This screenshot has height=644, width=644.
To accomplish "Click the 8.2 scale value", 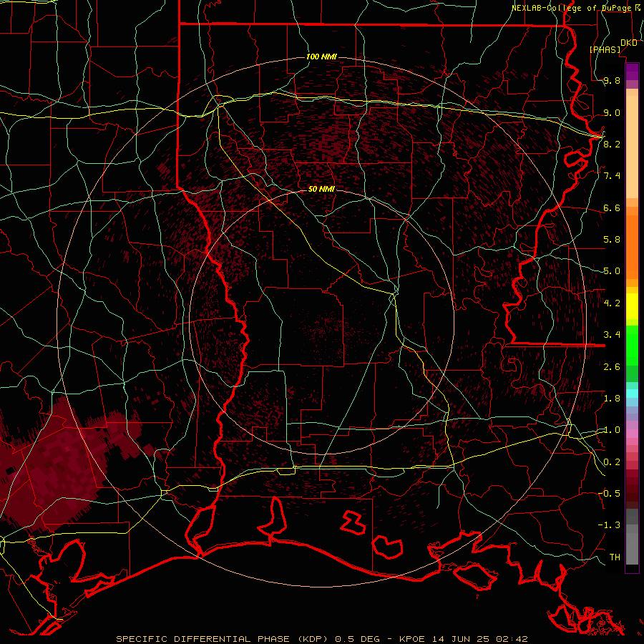I will 612,144.
